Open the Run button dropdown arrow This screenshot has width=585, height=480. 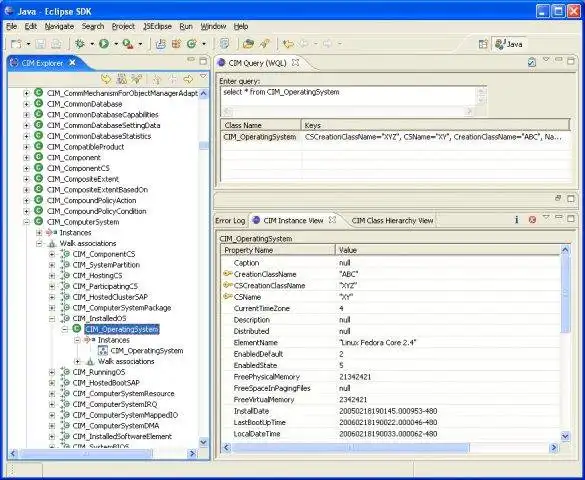(116, 44)
